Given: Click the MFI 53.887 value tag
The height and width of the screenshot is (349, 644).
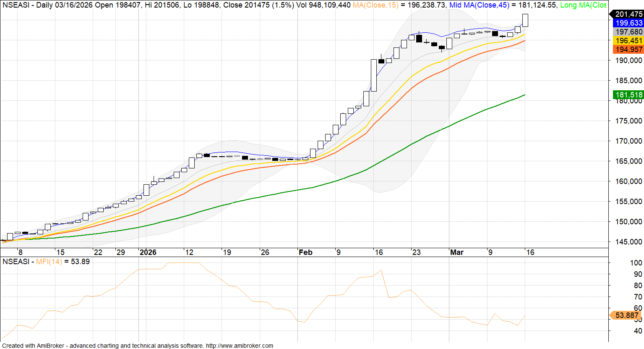Looking at the screenshot, I should click(x=626, y=315).
